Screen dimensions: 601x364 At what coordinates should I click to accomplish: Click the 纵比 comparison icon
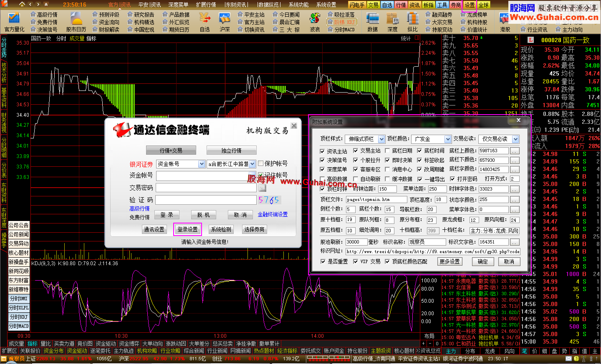tap(413, 22)
